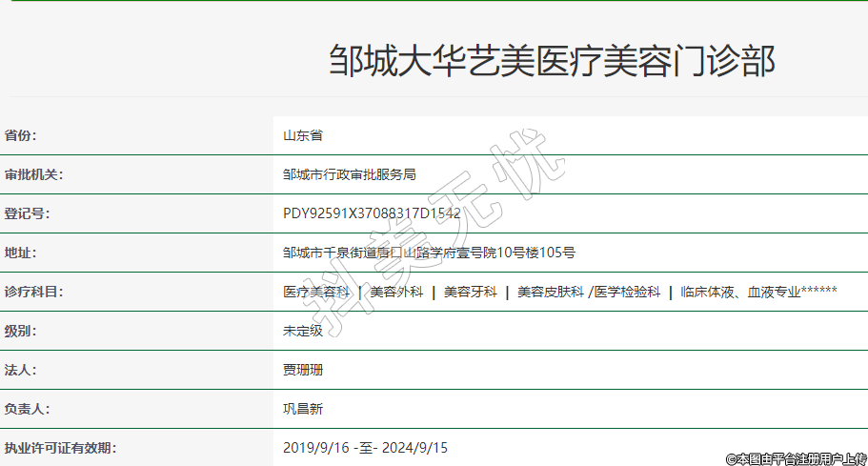Click the 未定级 level value

pyautogui.click(x=303, y=331)
